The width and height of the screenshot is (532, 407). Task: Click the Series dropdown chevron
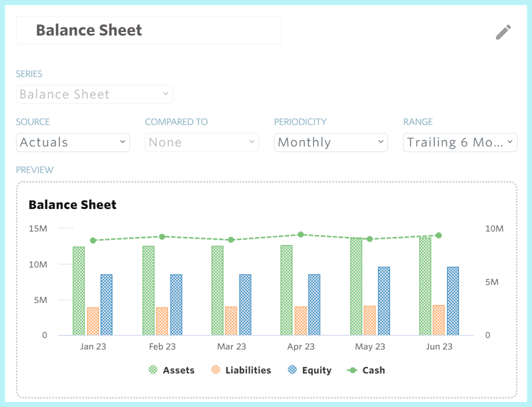pyautogui.click(x=165, y=94)
